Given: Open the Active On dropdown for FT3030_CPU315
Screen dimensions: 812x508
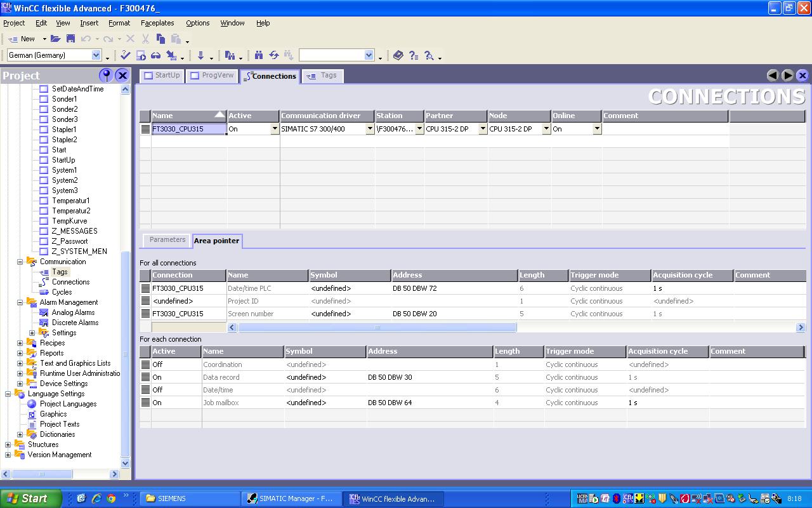Looking at the screenshot, I should (275, 129).
